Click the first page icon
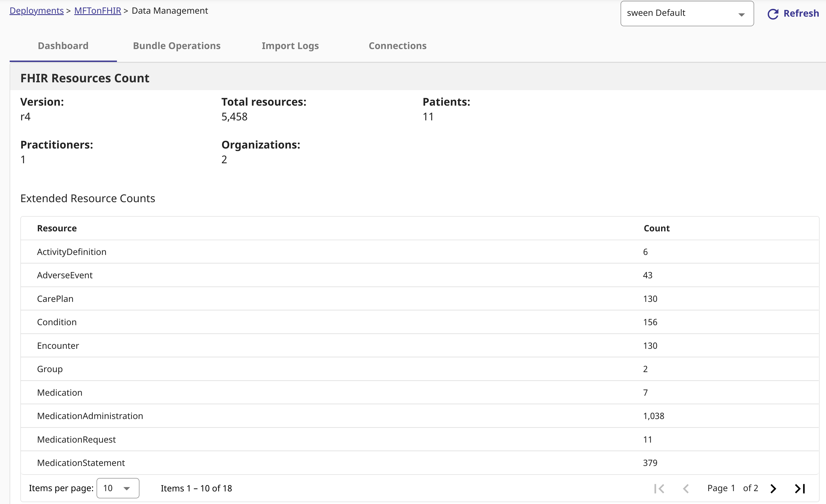This screenshot has height=504, width=826. (x=659, y=488)
